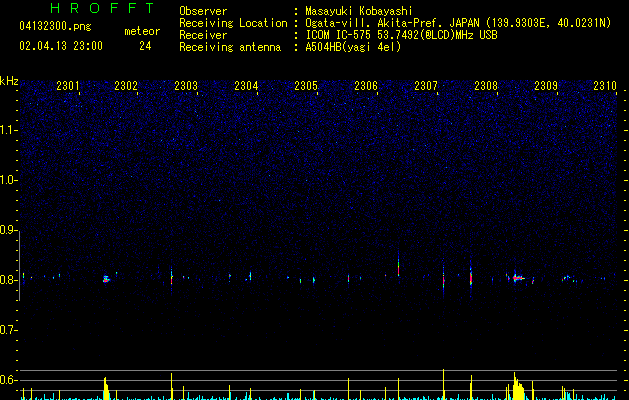This screenshot has height=400, width=629.
Task: Click the 2303 time marker
Action: tap(186, 85)
